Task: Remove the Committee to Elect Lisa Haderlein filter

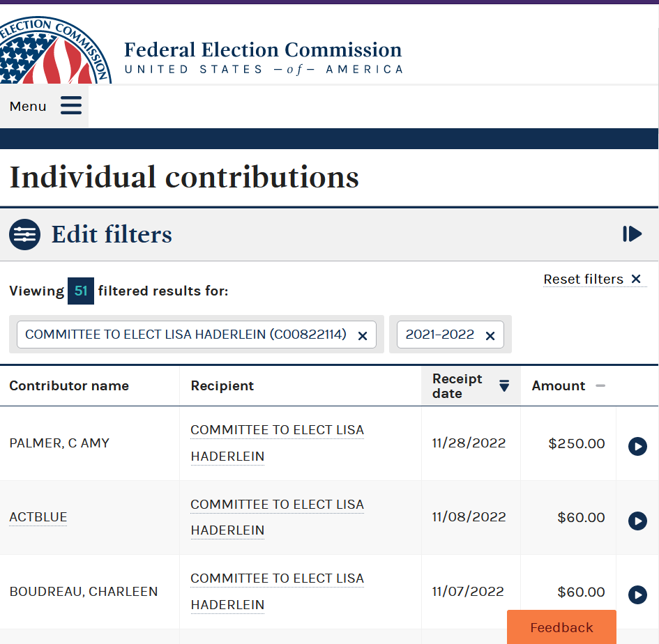Action: click(363, 336)
